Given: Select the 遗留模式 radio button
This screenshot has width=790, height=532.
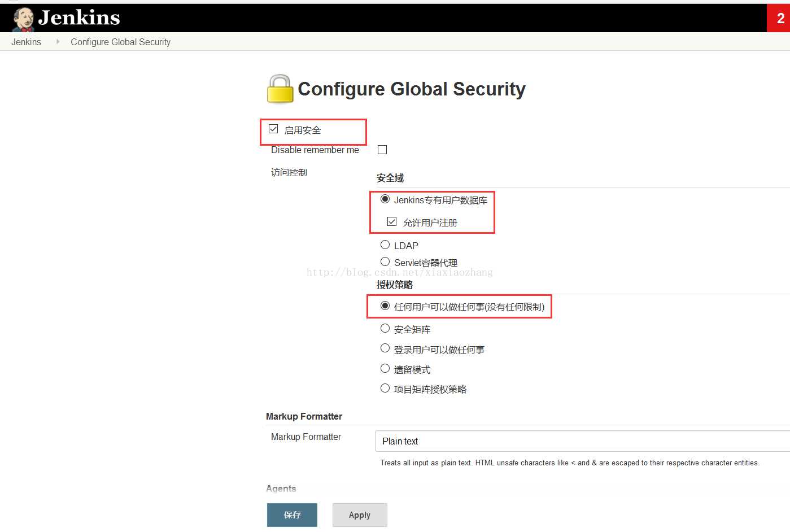Looking at the screenshot, I should (x=385, y=368).
